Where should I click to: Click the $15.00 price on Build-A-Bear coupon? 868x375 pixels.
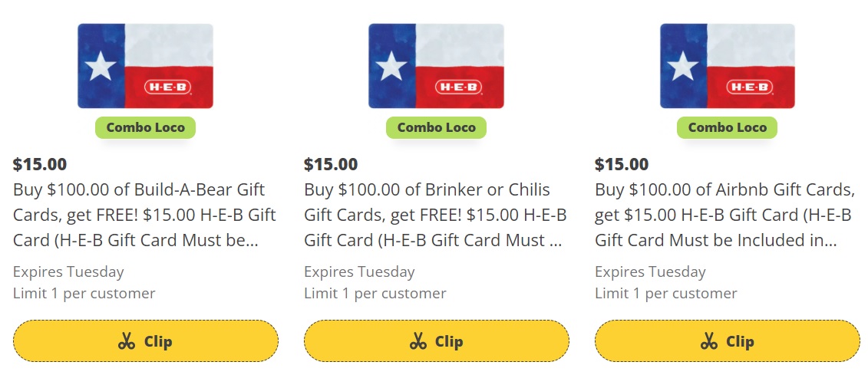click(40, 164)
